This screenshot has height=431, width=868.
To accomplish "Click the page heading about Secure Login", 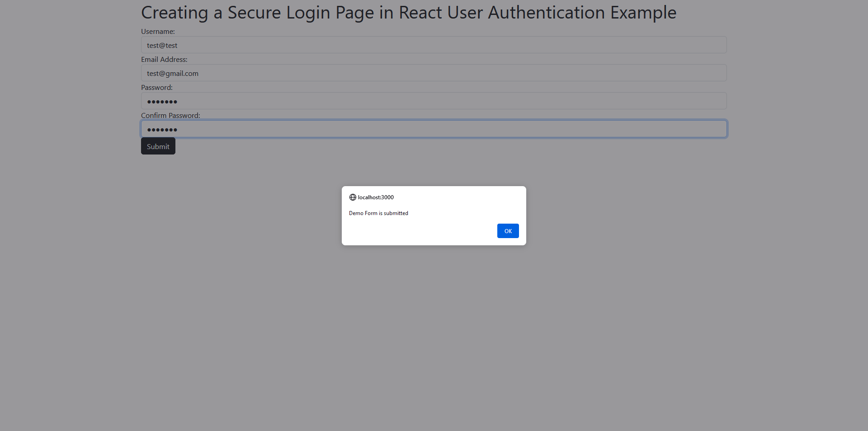I will click(409, 13).
